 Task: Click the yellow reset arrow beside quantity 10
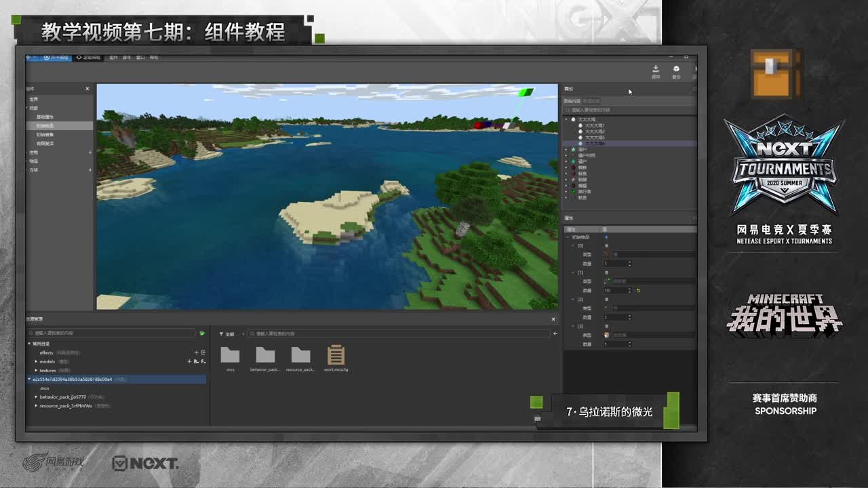pyautogui.click(x=638, y=290)
